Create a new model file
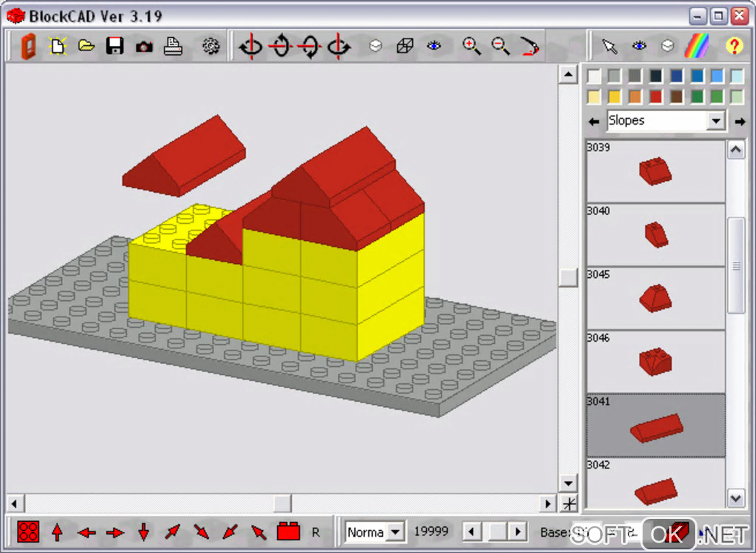Screen dimensions: 756x553 [57, 46]
